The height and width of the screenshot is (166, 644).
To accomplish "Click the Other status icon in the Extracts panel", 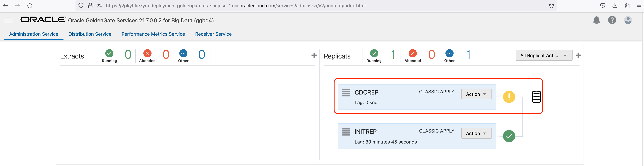I will click(183, 53).
